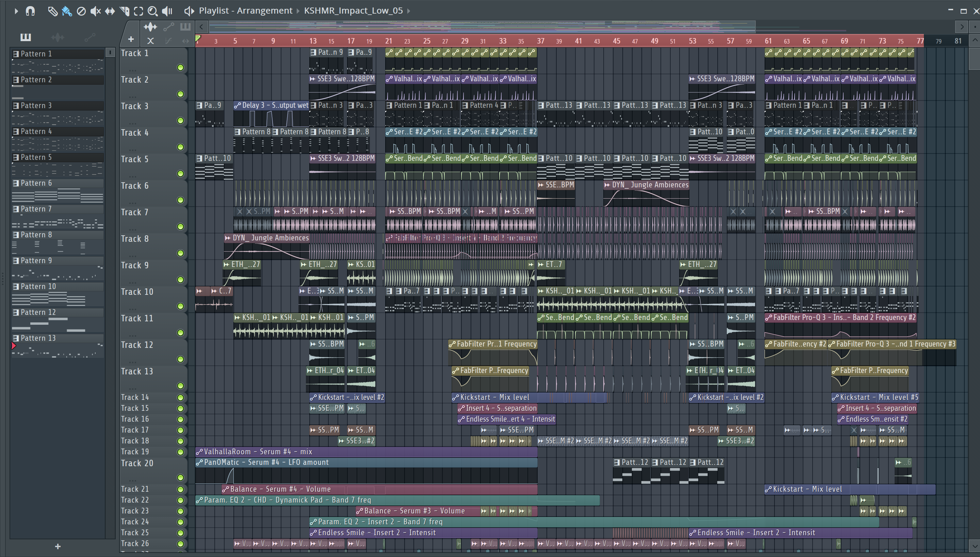Open the PanOMatic - Serum #4 - LFO amount clip menu
This screenshot has height=557, width=980.
(199, 462)
